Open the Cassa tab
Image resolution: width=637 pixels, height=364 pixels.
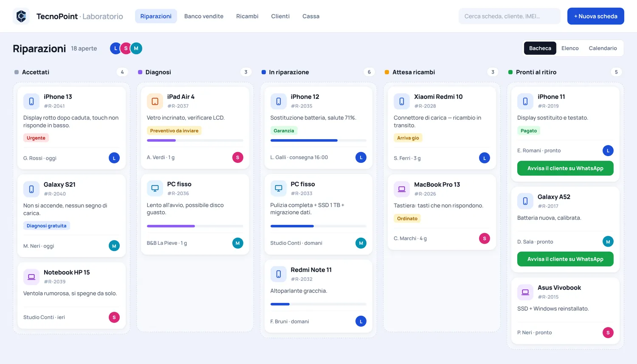pyautogui.click(x=311, y=16)
